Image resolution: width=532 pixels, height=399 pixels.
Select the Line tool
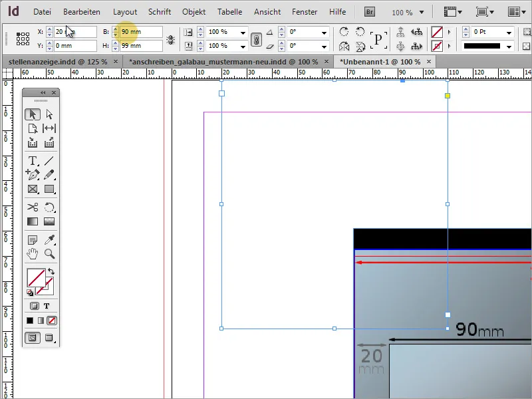pos(49,160)
